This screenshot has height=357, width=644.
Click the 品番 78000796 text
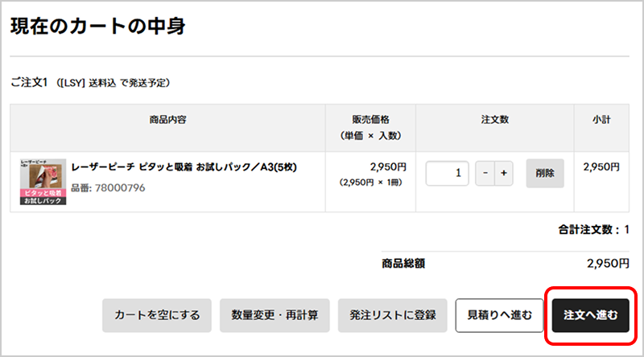108,188
